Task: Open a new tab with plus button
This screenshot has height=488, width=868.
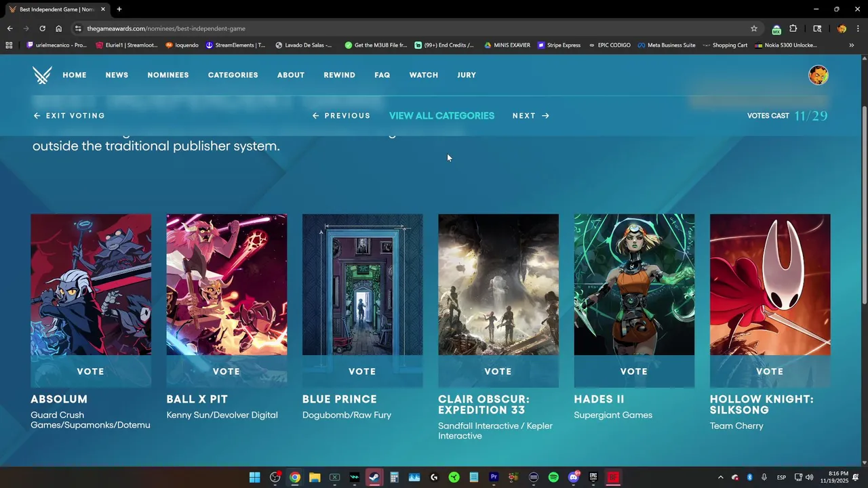Action: 119,9
